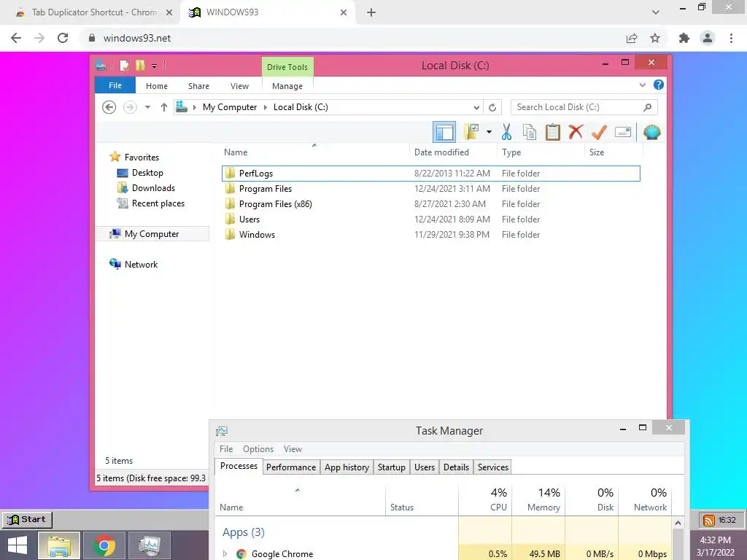747x560 pixels.
Task: Expand the ribbon with the chevron
Action: 642,85
